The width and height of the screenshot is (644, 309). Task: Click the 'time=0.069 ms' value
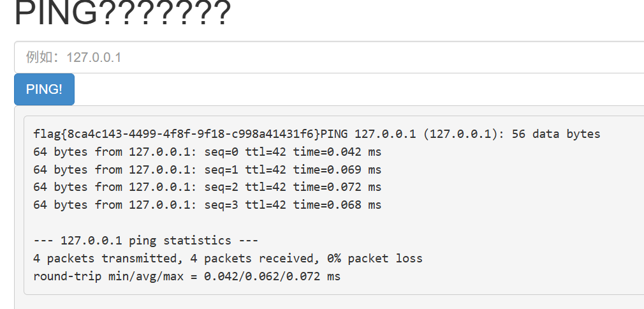pos(337,170)
